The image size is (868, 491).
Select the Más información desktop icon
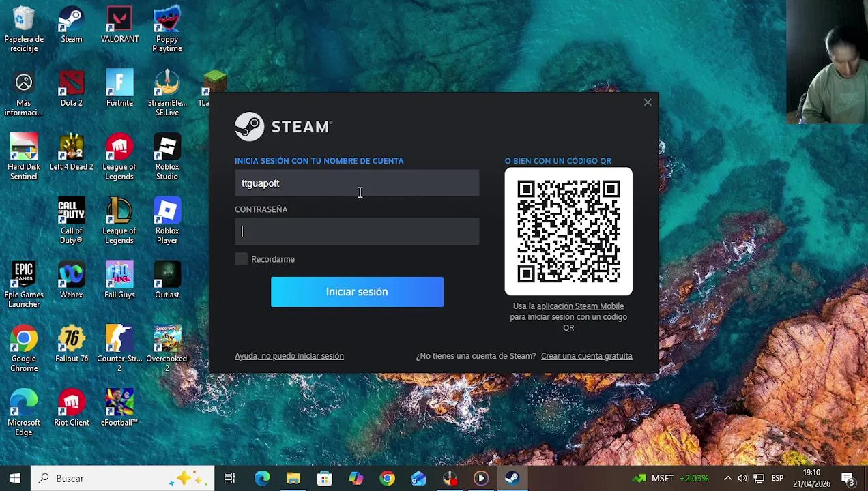(x=24, y=93)
